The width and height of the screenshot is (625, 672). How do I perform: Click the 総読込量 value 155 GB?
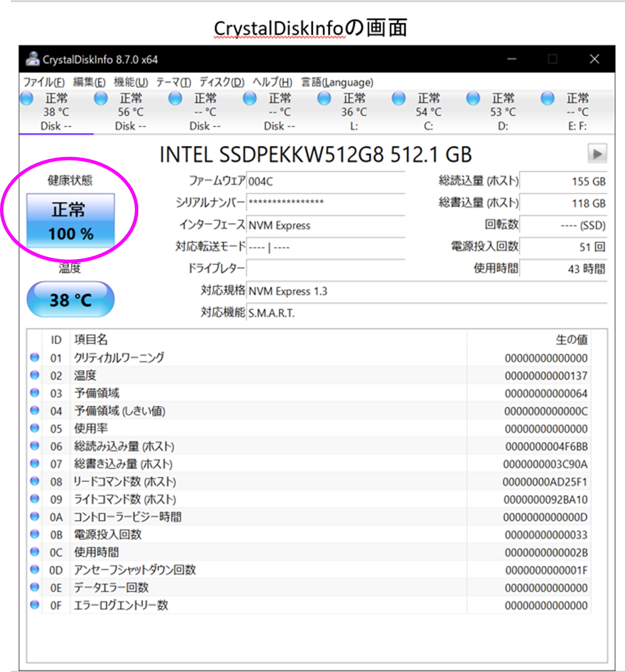[564, 182]
